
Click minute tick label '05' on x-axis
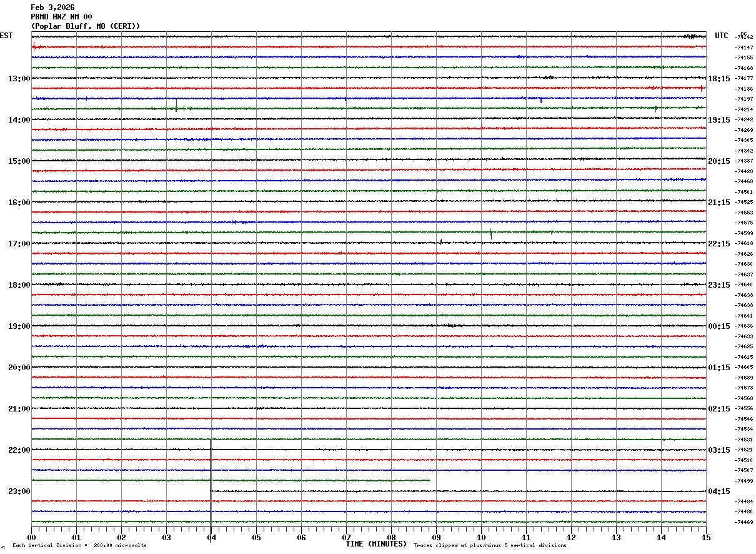coord(256,537)
